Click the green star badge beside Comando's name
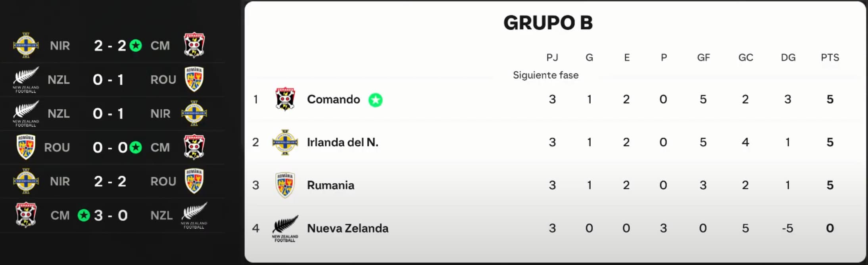Viewport: 868px width, 265px height. 375,100
